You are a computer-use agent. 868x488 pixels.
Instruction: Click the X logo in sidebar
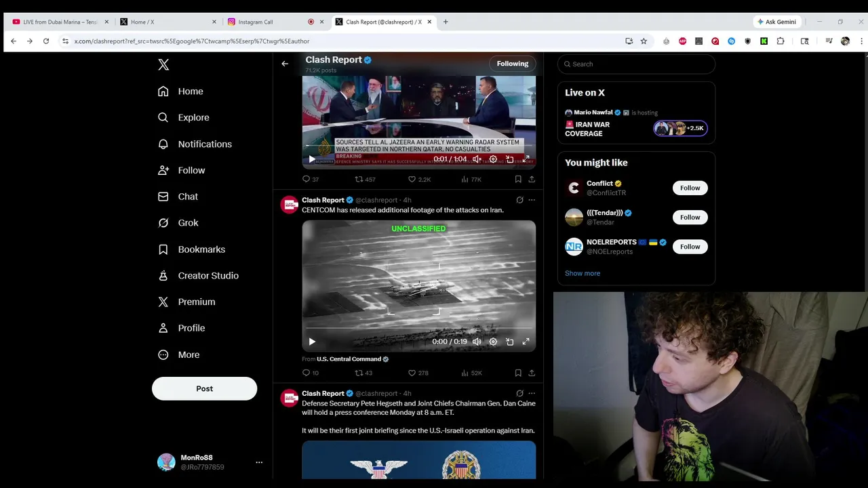coord(163,64)
